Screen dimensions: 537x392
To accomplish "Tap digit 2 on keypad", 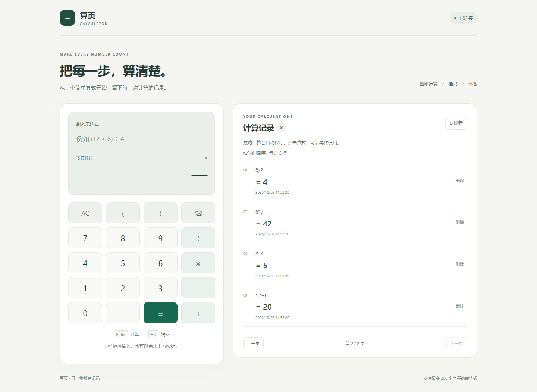I will 123,288.
